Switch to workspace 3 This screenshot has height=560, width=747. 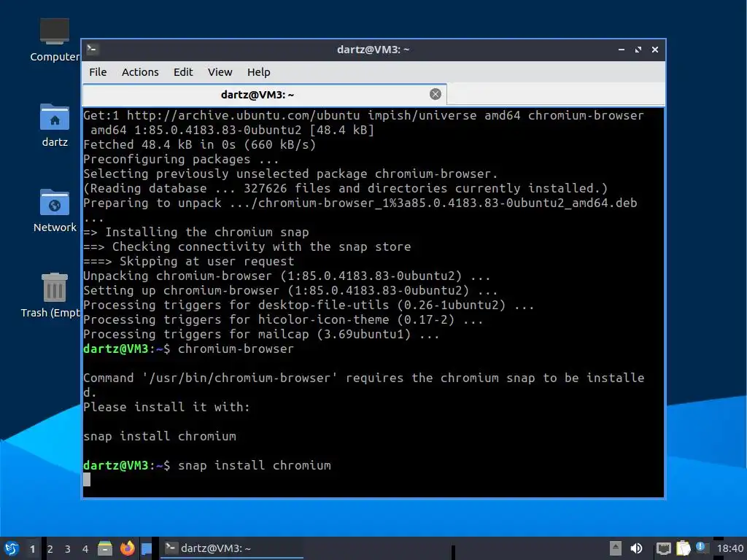[x=68, y=548]
